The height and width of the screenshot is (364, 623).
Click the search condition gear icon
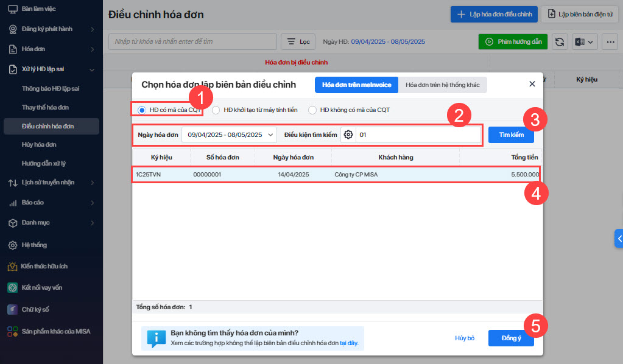pos(348,135)
